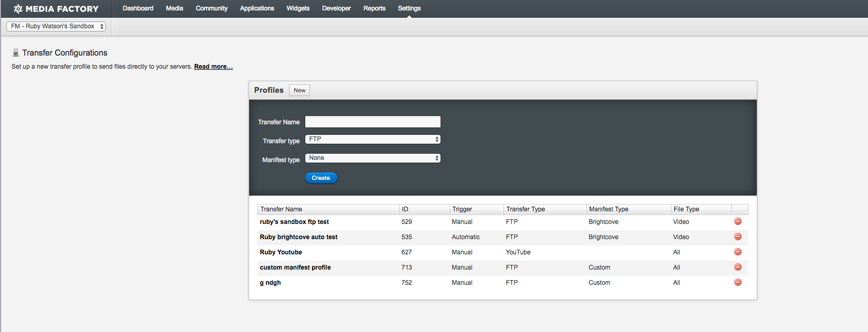Open the Manifest type None dropdown
This screenshot has height=332, width=868.
(x=373, y=158)
